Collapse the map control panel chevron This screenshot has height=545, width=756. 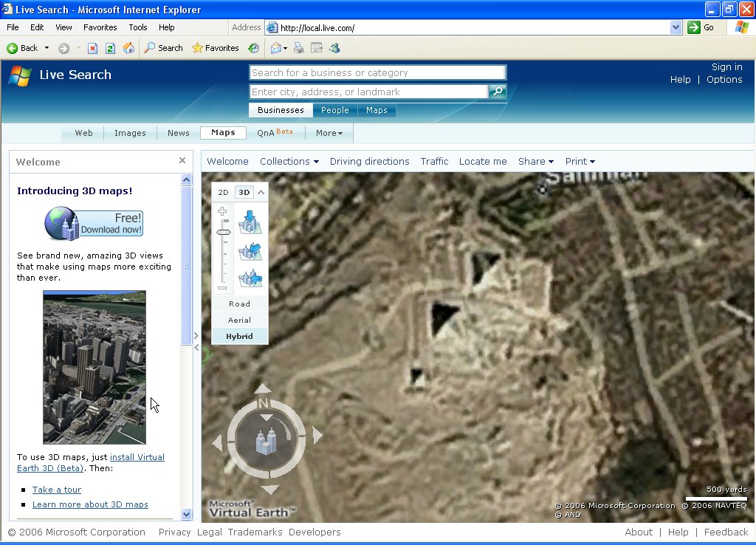point(261,192)
